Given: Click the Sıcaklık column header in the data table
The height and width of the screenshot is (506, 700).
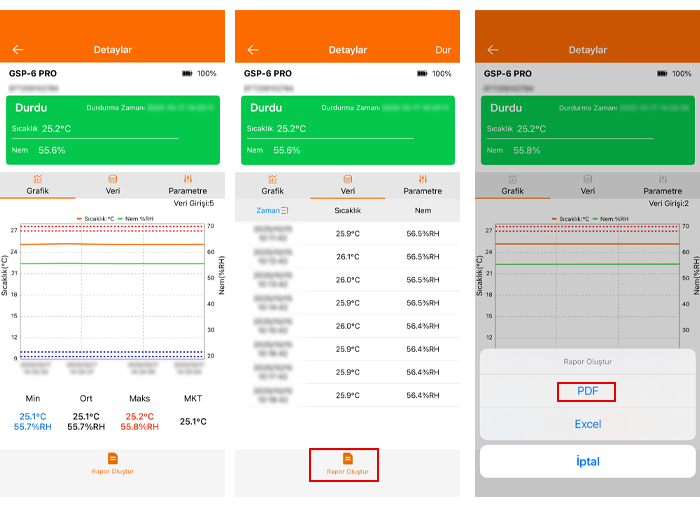Looking at the screenshot, I should pos(348,211).
